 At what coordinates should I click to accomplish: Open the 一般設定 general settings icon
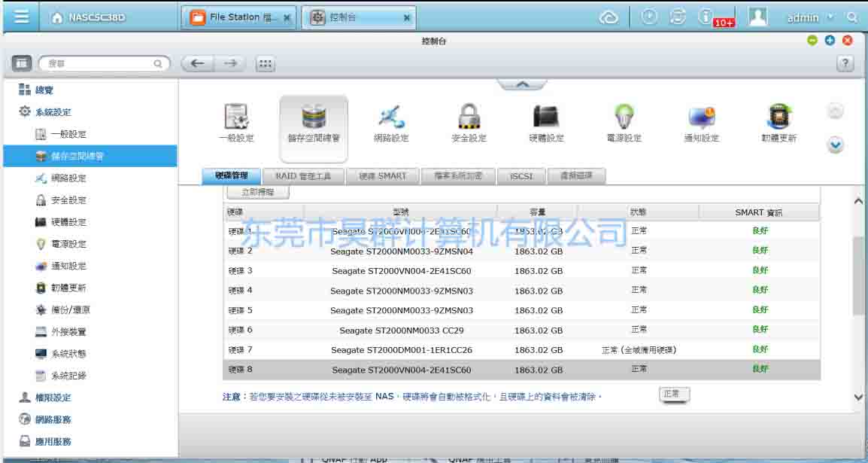pyautogui.click(x=236, y=118)
